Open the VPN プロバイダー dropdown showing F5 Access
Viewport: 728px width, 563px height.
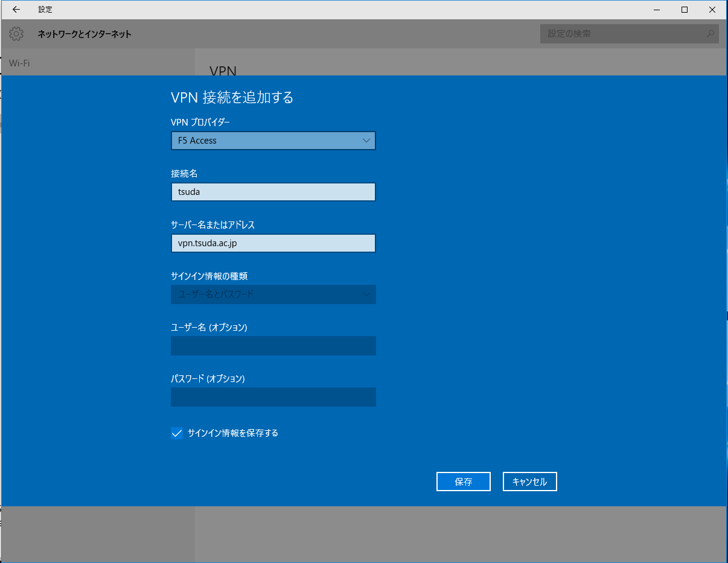point(273,141)
